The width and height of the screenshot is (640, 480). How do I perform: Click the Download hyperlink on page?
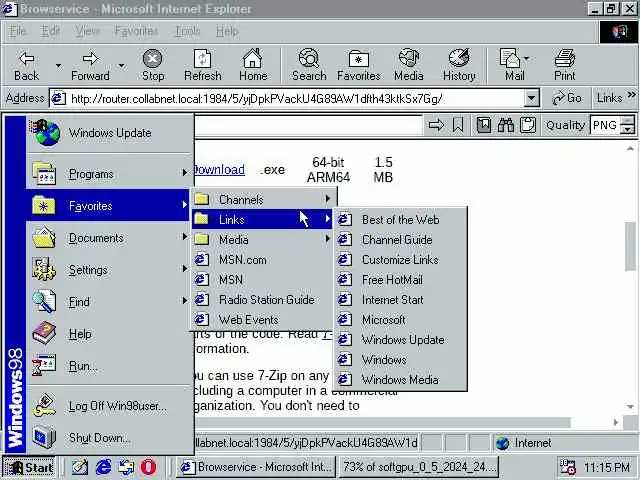click(220, 169)
